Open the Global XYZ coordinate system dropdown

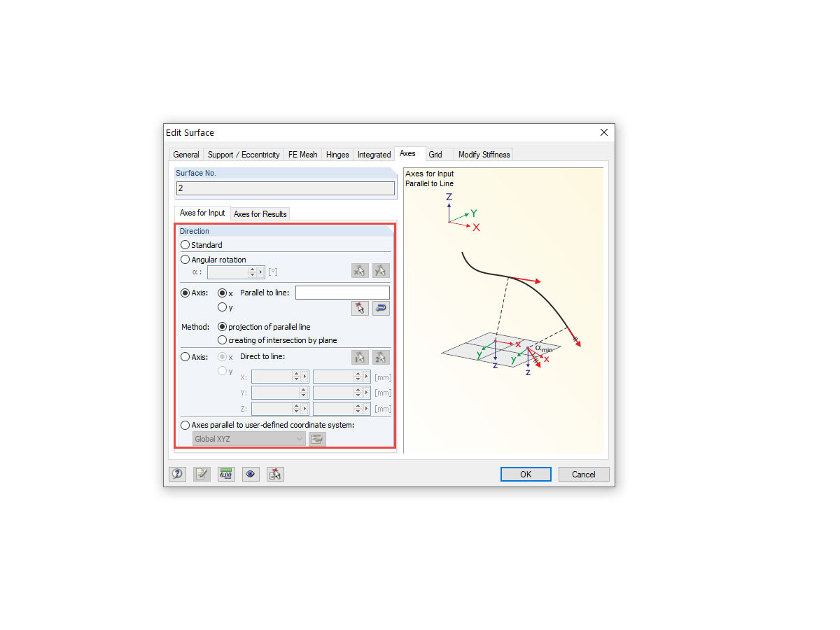[x=249, y=439]
